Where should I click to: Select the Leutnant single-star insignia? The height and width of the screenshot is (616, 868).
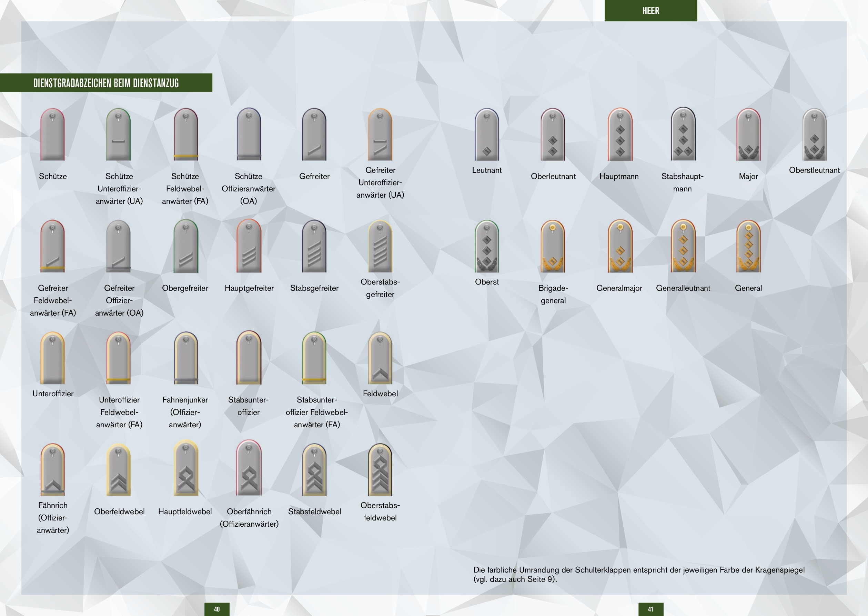[487, 135]
